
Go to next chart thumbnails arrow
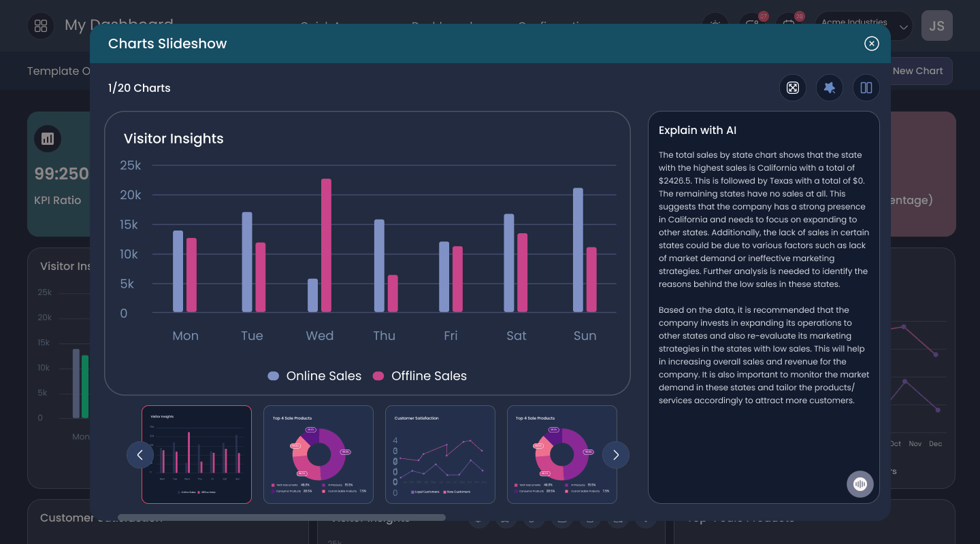pyautogui.click(x=616, y=455)
